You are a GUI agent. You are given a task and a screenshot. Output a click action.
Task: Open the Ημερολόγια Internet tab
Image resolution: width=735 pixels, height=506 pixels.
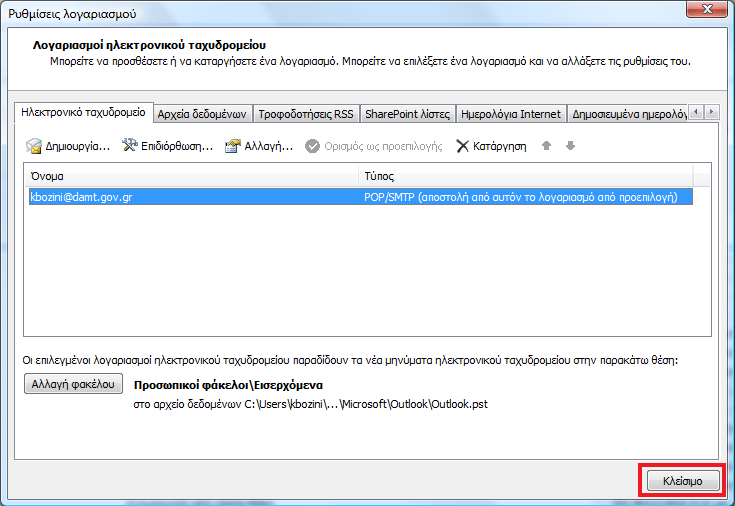point(510,114)
